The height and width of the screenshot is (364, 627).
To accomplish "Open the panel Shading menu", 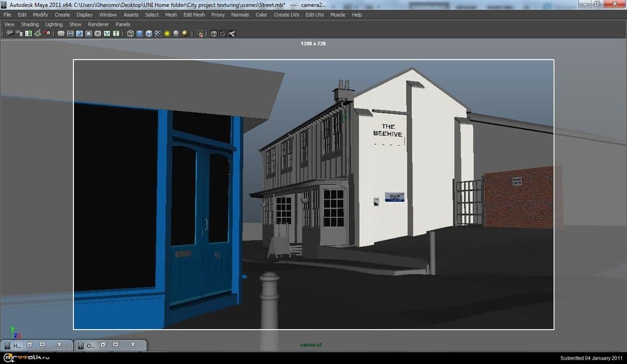I will [x=30, y=24].
